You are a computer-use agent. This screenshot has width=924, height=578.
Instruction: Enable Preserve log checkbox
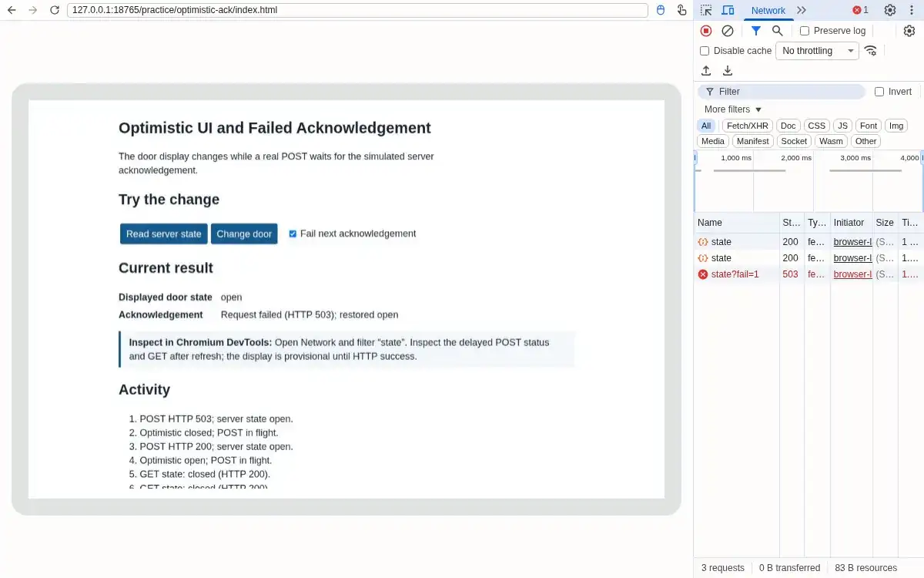[x=805, y=31]
